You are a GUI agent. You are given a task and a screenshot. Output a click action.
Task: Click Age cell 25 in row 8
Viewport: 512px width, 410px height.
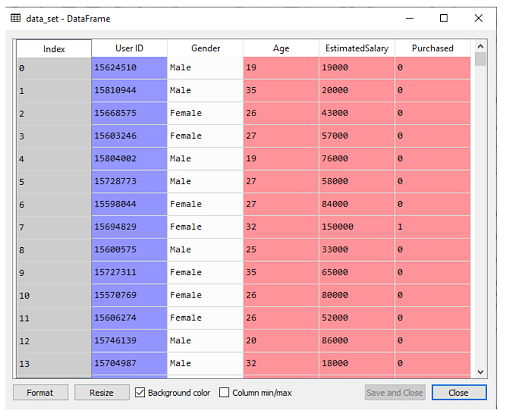(x=281, y=250)
